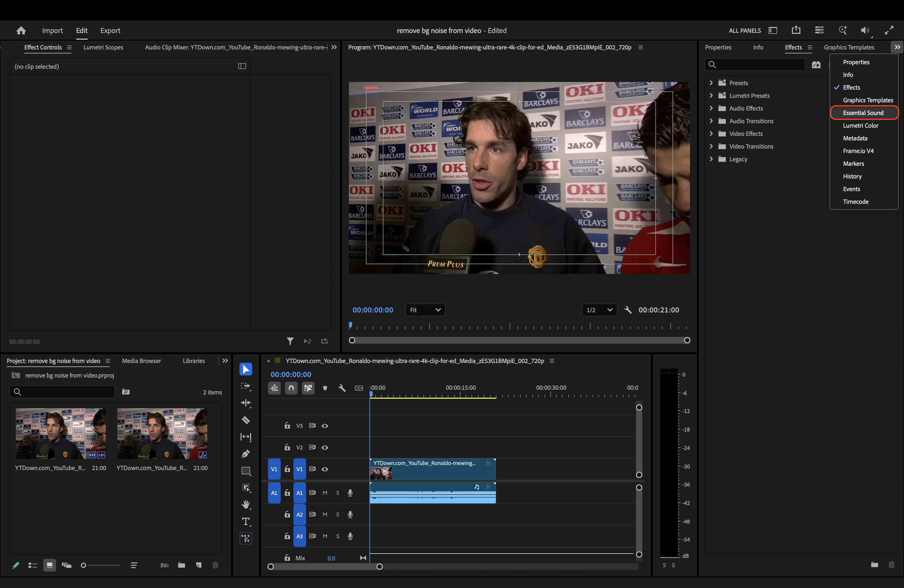Click the Home icon

(x=21, y=30)
